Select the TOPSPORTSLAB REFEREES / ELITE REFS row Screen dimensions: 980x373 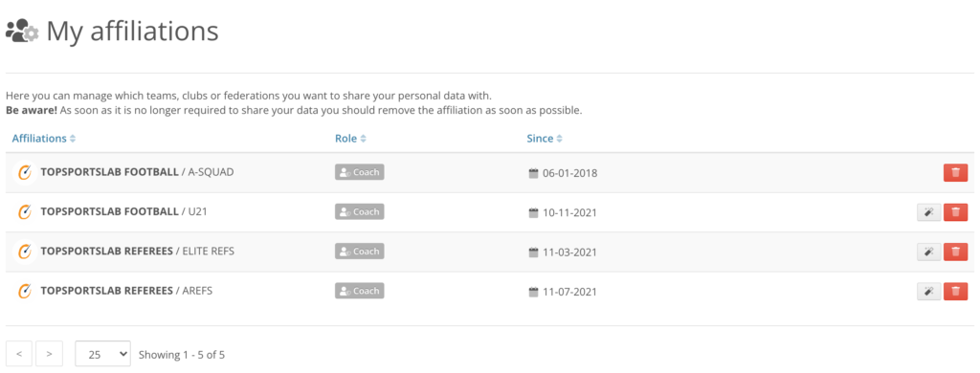[490, 252]
